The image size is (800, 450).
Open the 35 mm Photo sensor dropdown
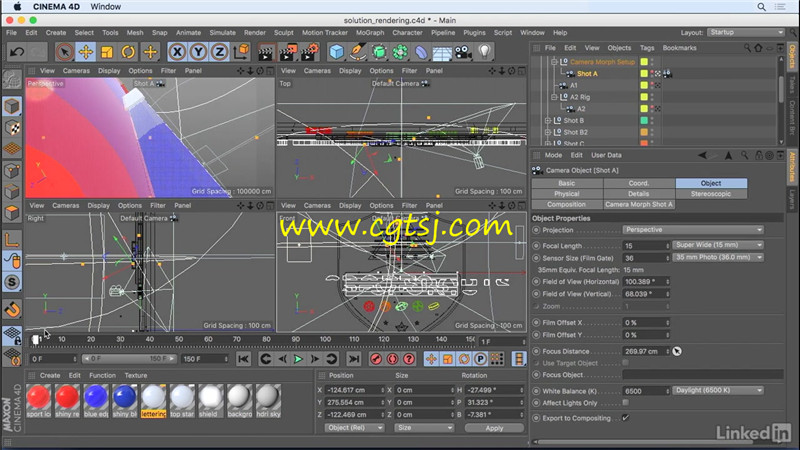(718, 258)
